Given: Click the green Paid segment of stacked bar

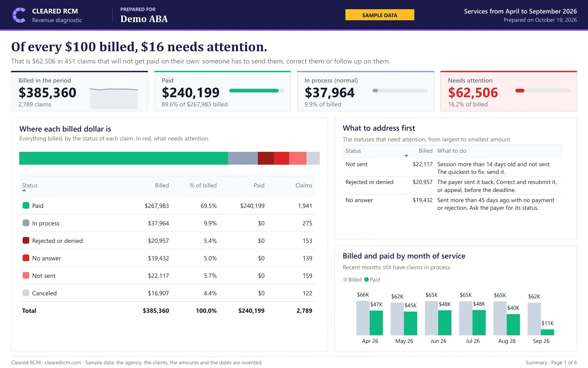Looking at the screenshot, I should 124,158.
